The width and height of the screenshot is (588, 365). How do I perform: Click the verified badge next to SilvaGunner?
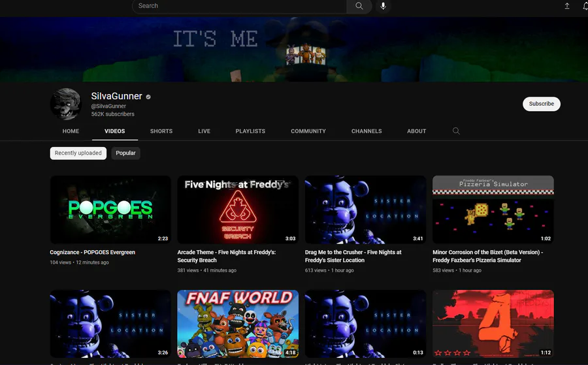tap(148, 97)
